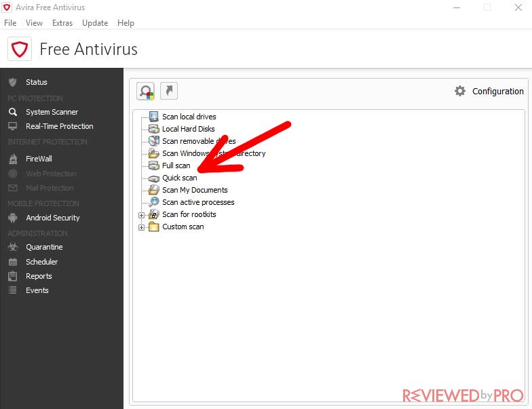Click the Scan active processes magnifier icon

click(153, 202)
